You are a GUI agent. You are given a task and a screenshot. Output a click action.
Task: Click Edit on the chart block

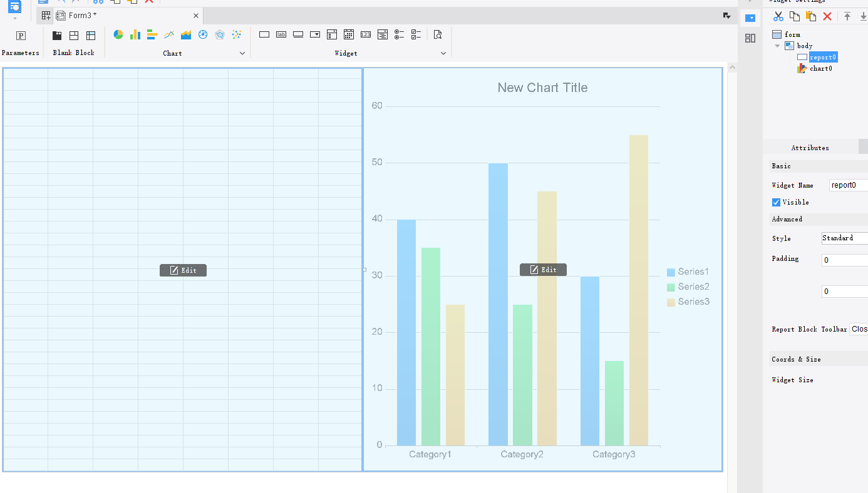(x=543, y=270)
